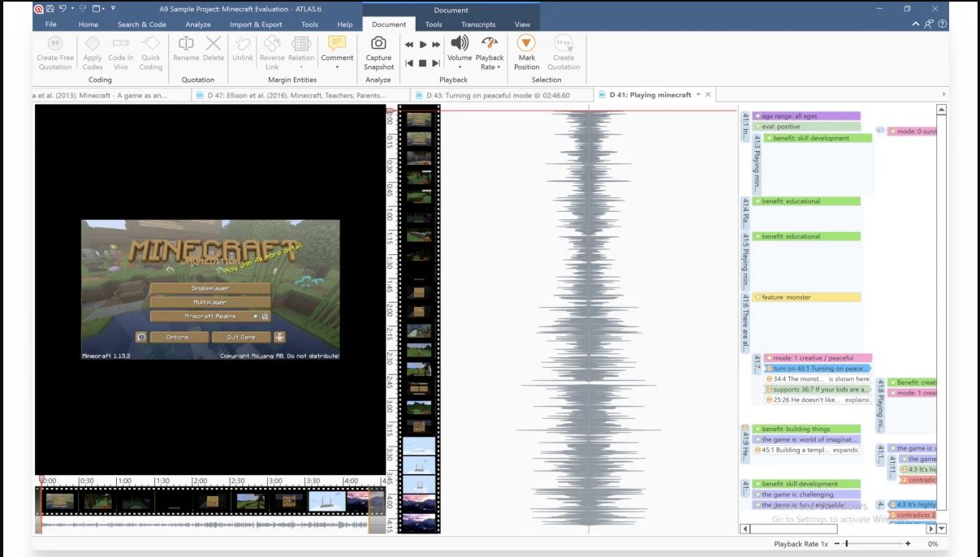Click margin horizontal scrollbar left arrow
Screen dimensions: 980x557
click(745, 529)
